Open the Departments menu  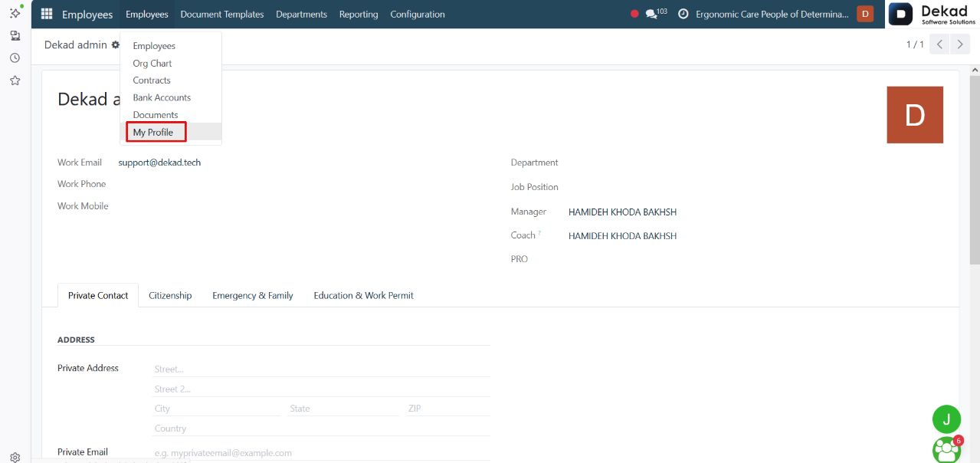[x=301, y=14]
